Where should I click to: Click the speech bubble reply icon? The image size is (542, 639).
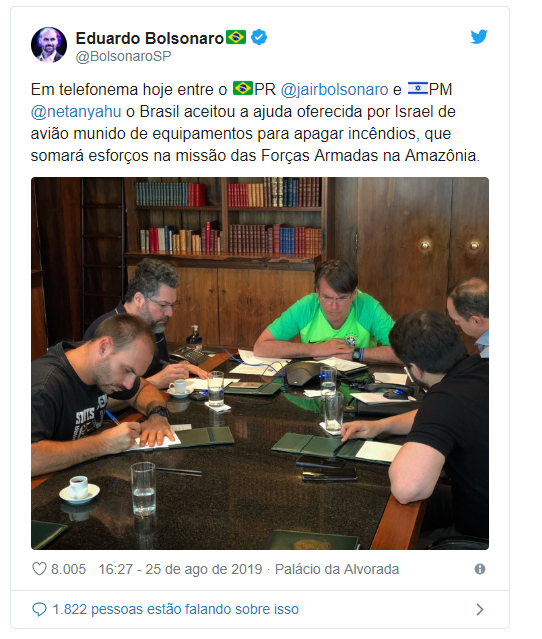tap(39, 609)
